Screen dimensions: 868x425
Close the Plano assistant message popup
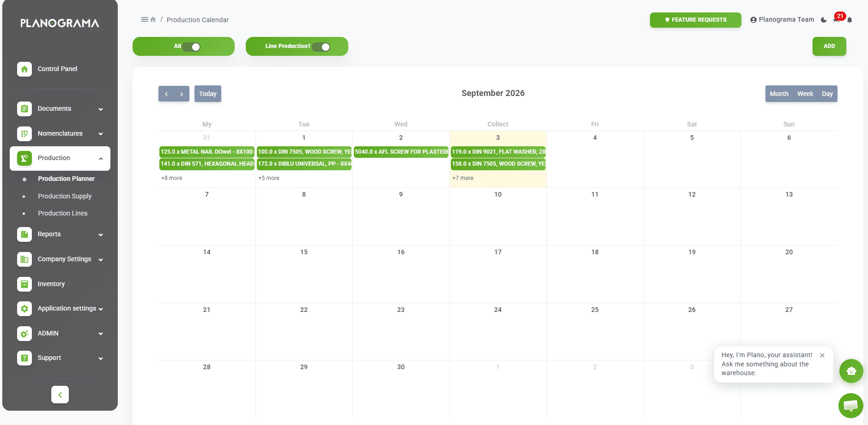pos(822,355)
